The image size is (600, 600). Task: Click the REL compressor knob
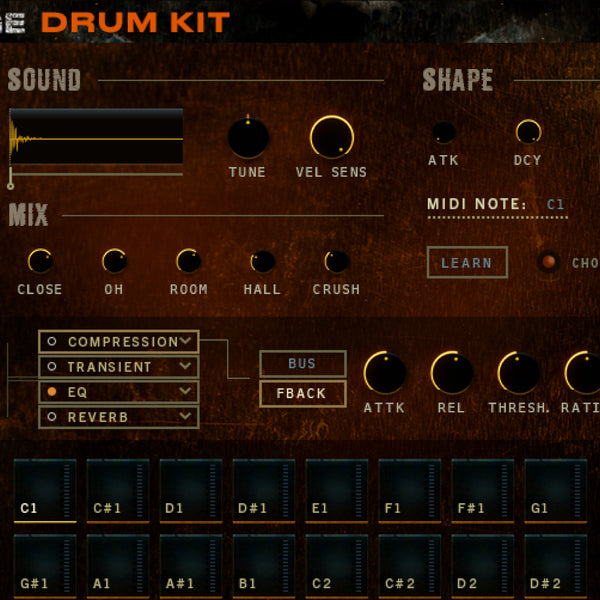[x=452, y=373]
